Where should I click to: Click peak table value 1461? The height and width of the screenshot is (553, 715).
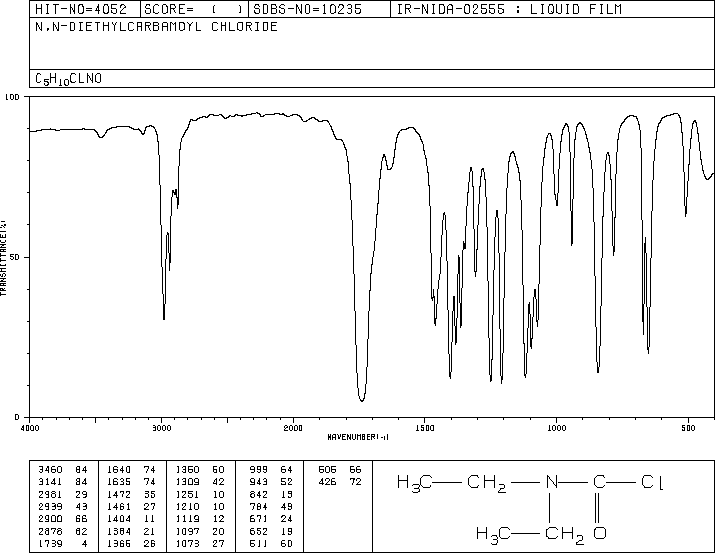119,506
